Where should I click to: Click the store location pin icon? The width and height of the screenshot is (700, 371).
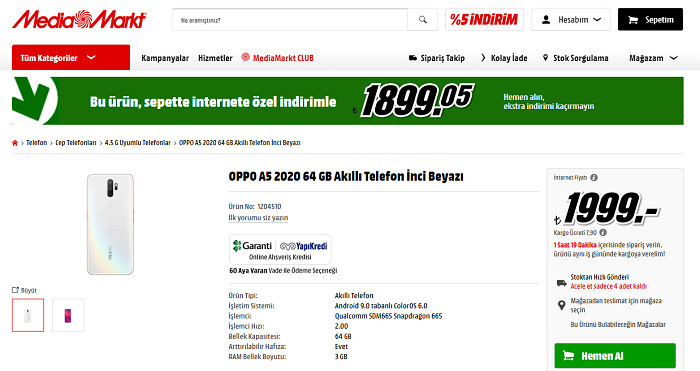point(562,305)
